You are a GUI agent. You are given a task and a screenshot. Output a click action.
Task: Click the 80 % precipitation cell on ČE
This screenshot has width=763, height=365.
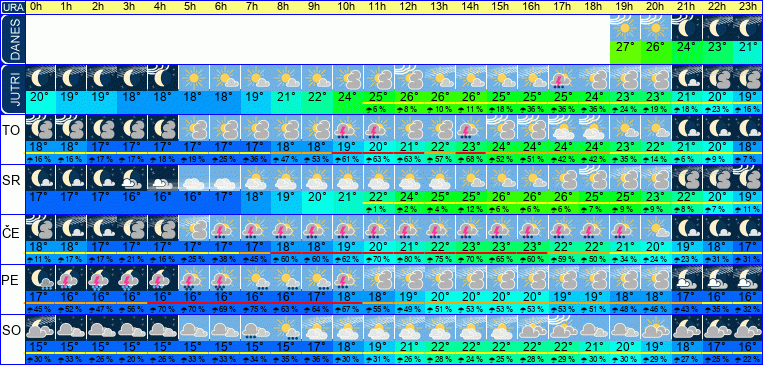(x=409, y=258)
